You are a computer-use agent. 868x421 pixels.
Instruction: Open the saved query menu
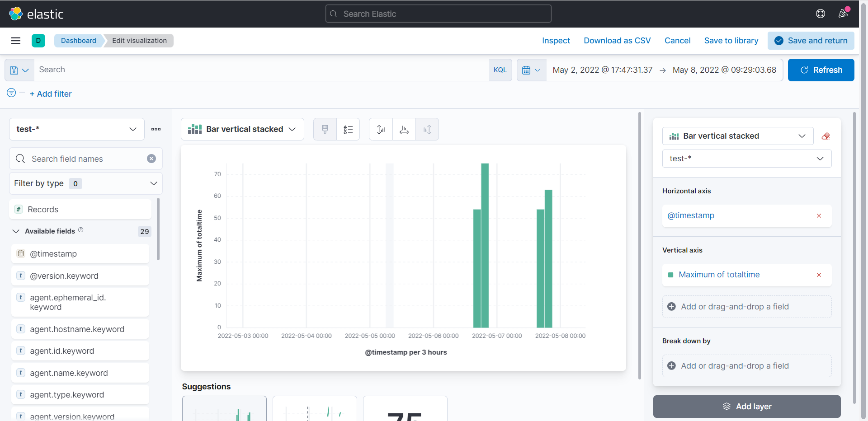[x=19, y=70]
